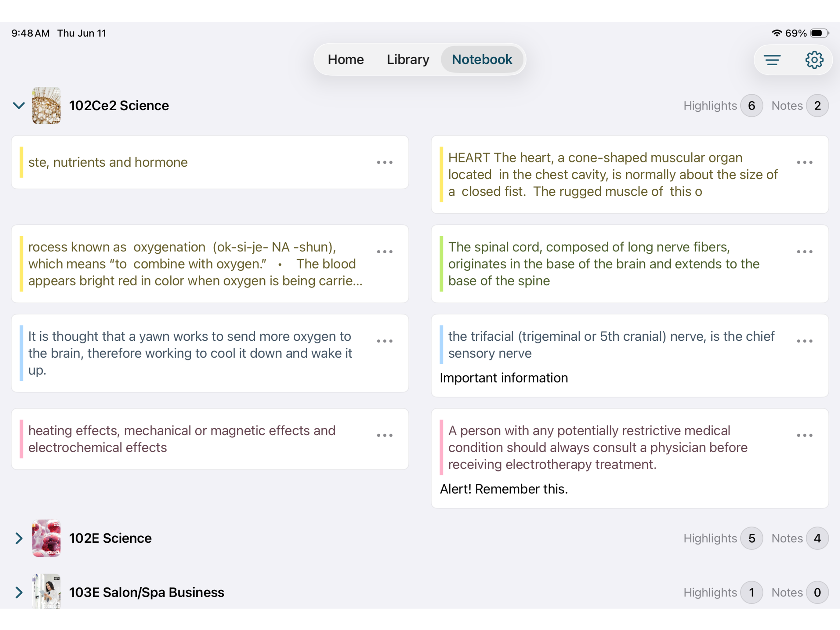
Task: Open options for trifacial nerve highlight
Action: coord(805,341)
